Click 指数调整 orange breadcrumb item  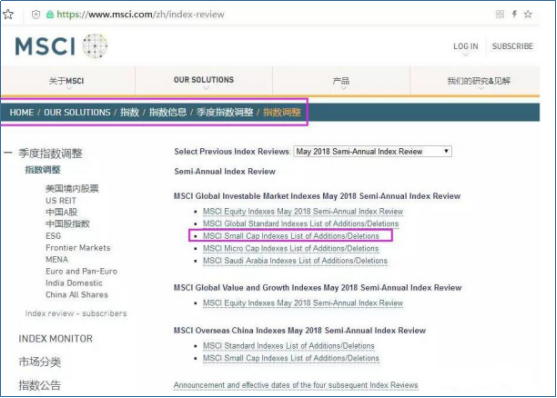[x=282, y=112]
